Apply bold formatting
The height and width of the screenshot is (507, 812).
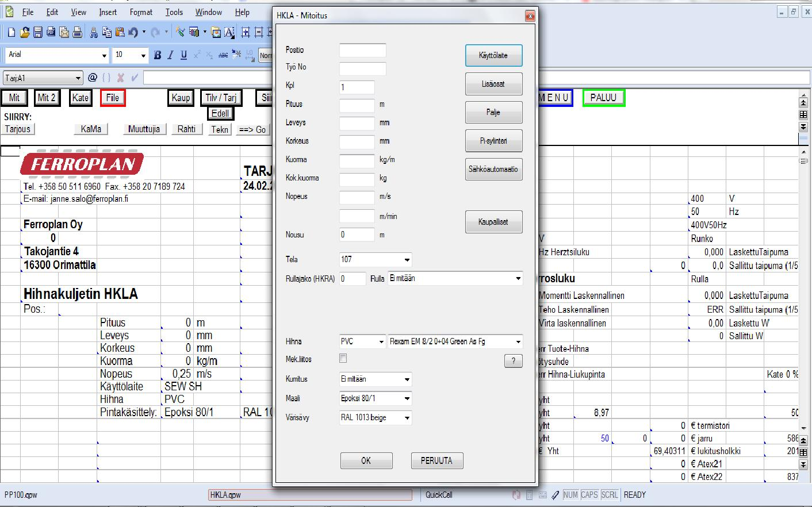(x=157, y=55)
